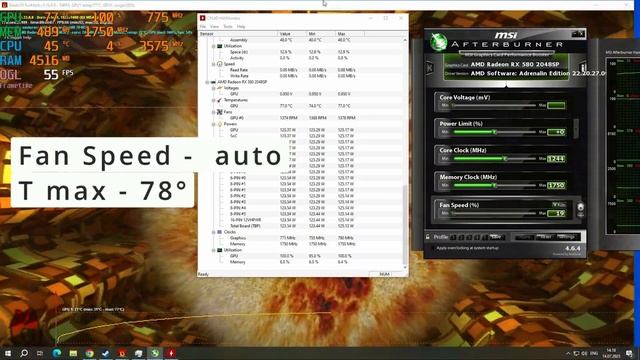Viewport: 640px width, 360px height.
Task: Collapse the Powers group in HWMonitor
Action: [x=213, y=124]
